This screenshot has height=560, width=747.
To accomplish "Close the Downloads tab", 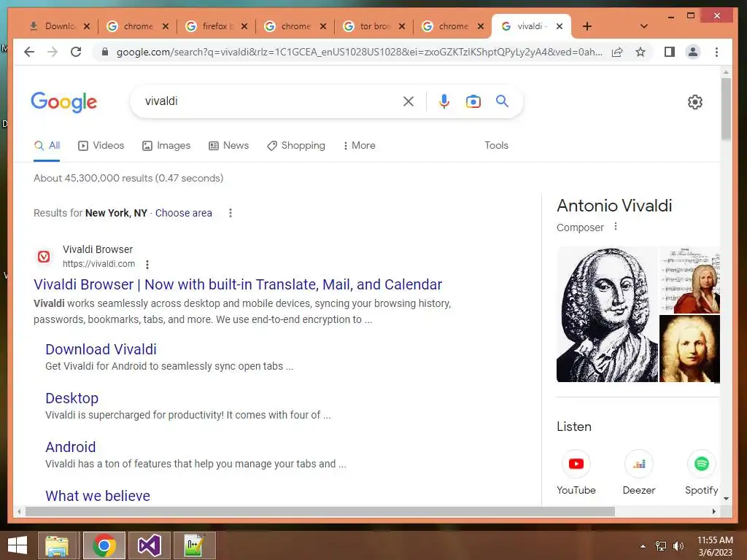I will pyautogui.click(x=87, y=26).
